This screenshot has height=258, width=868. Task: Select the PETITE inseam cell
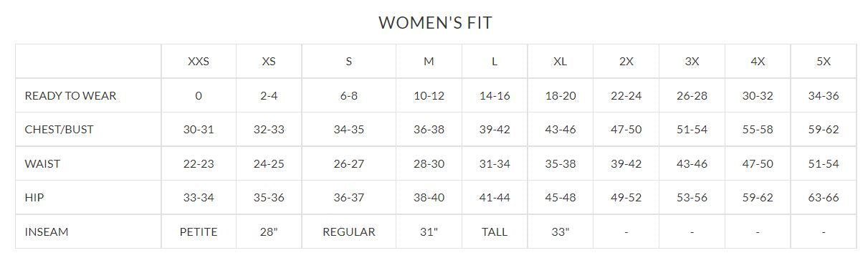199,232
